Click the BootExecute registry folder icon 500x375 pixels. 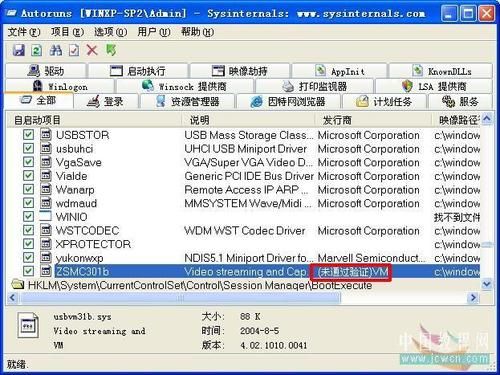tap(18, 285)
